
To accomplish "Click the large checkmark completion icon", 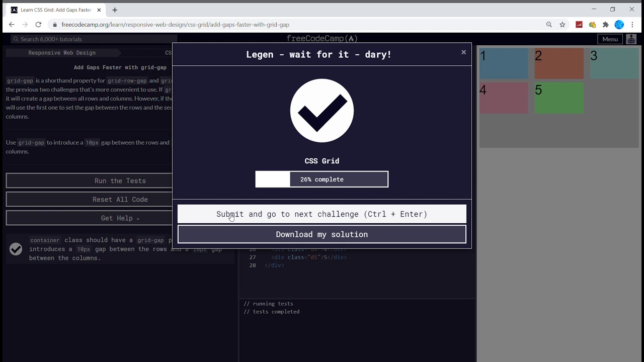I will click(x=322, y=111).
